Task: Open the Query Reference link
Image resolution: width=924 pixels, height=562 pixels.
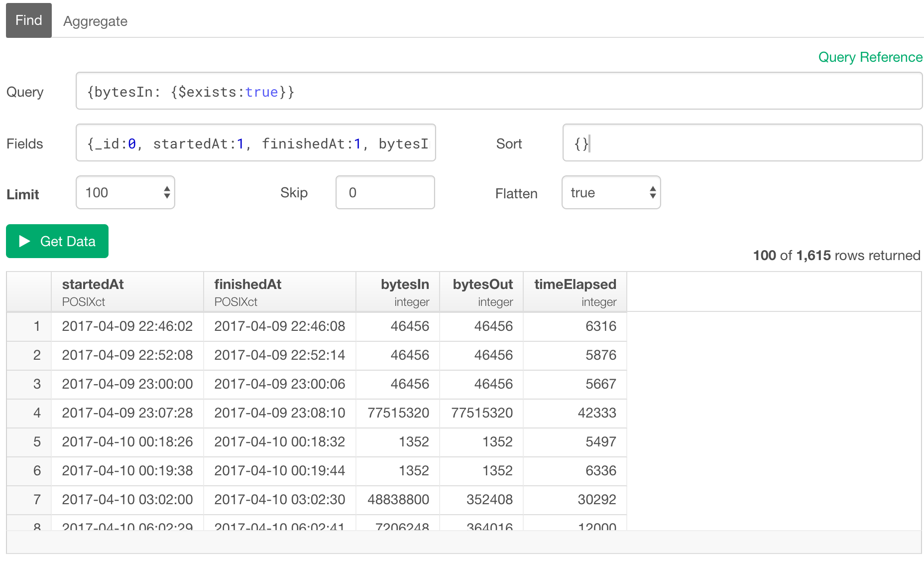Action: click(x=870, y=57)
